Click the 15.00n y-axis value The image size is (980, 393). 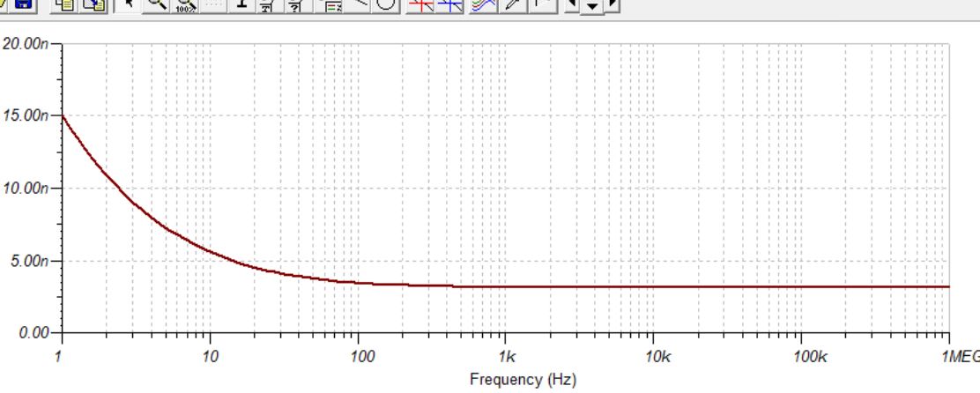coord(26,115)
